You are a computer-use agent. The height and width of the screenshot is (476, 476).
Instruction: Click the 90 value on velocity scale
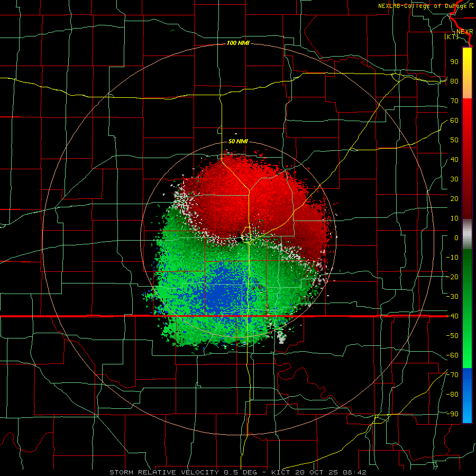click(x=454, y=62)
